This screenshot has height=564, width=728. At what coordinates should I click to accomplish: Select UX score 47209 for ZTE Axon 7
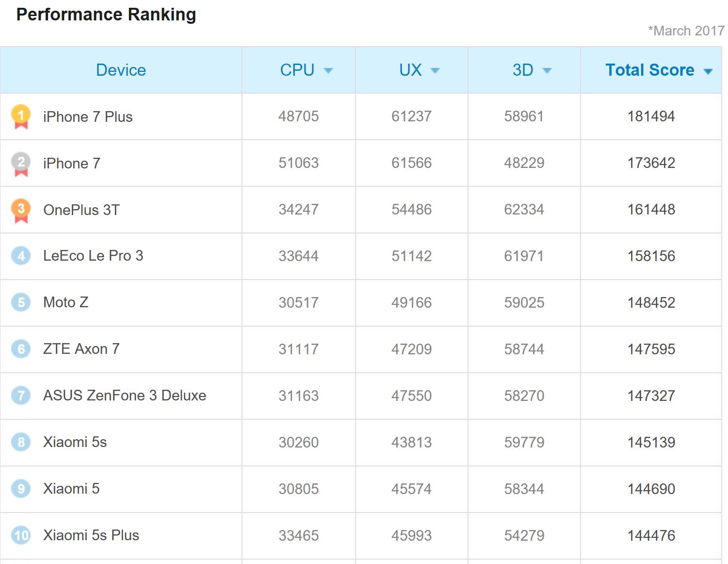(x=412, y=349)
